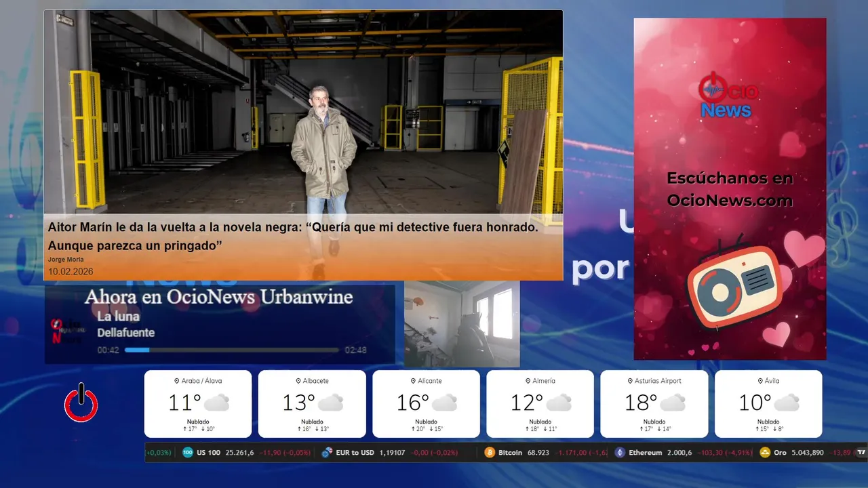Click the Almería location pin icon
The width and height of the screenshot is (868, 488).
528,381
